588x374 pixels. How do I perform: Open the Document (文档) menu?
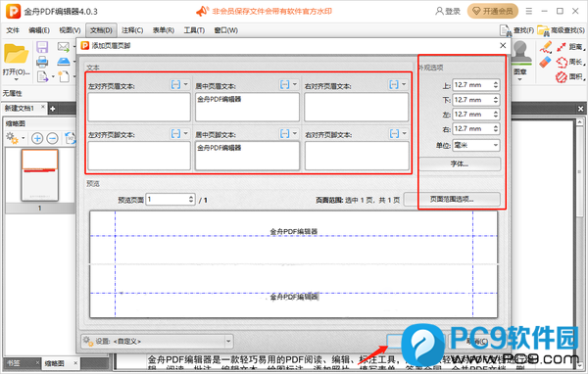[101, 30]
